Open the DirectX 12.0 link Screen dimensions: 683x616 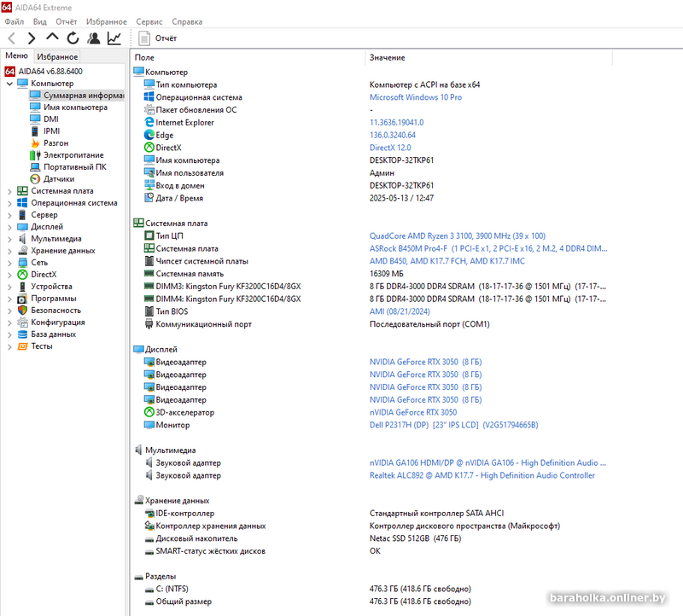coord(390,148)
